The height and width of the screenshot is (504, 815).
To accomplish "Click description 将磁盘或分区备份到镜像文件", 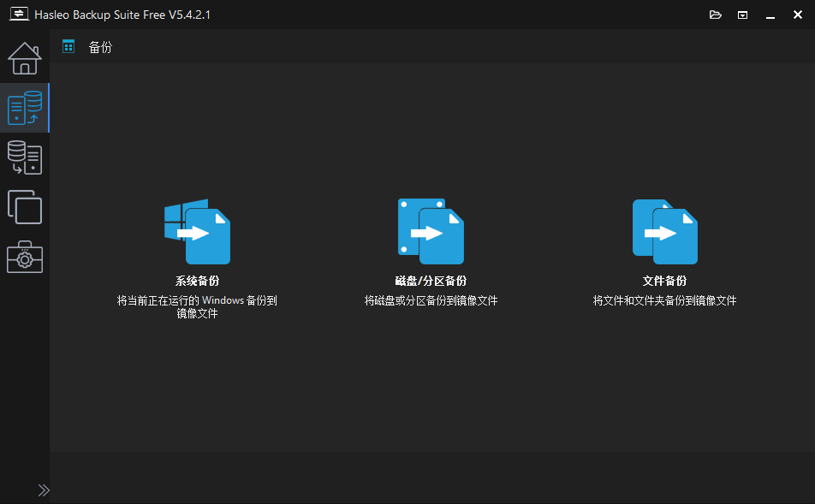I will (x=431, y=301).
